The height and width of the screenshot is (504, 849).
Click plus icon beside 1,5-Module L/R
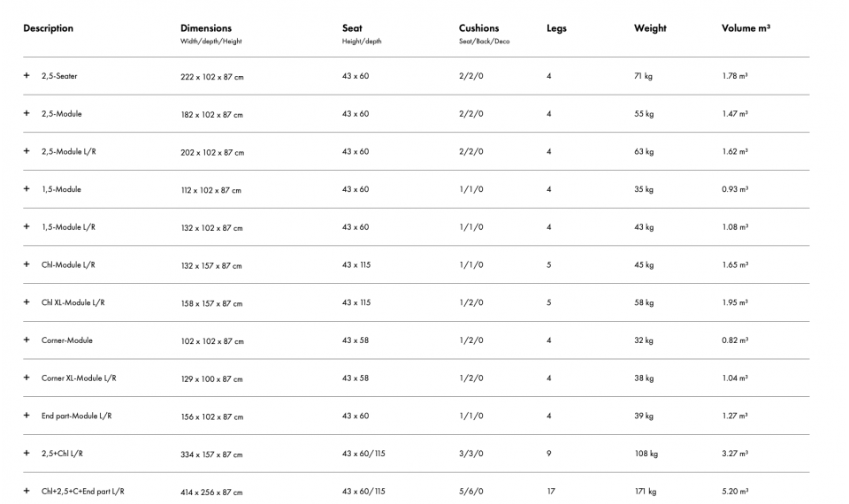[x=27, y=227]
